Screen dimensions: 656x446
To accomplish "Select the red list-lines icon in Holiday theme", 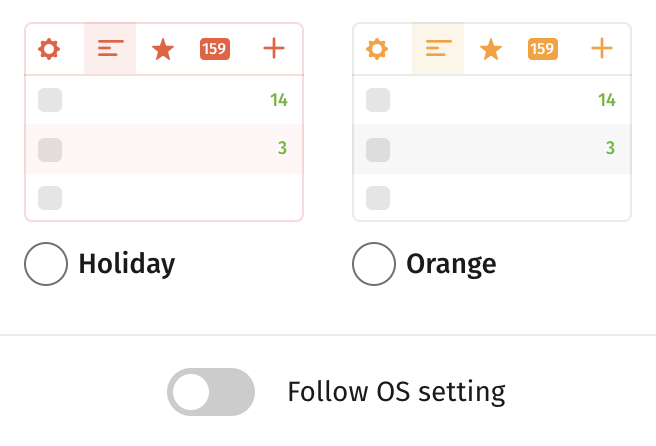I will [110, 49].
